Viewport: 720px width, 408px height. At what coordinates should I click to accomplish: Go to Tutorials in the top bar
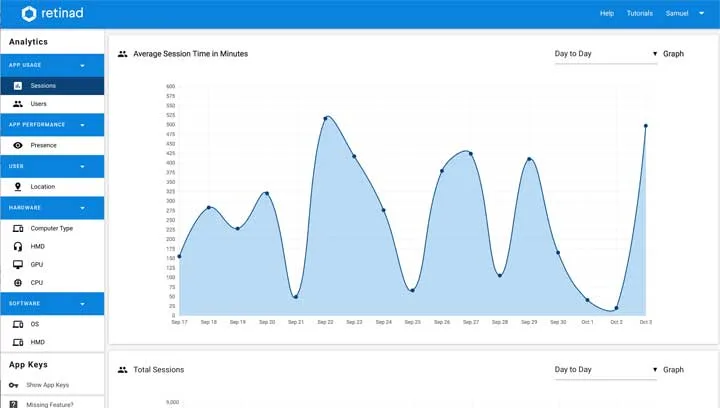640,13
